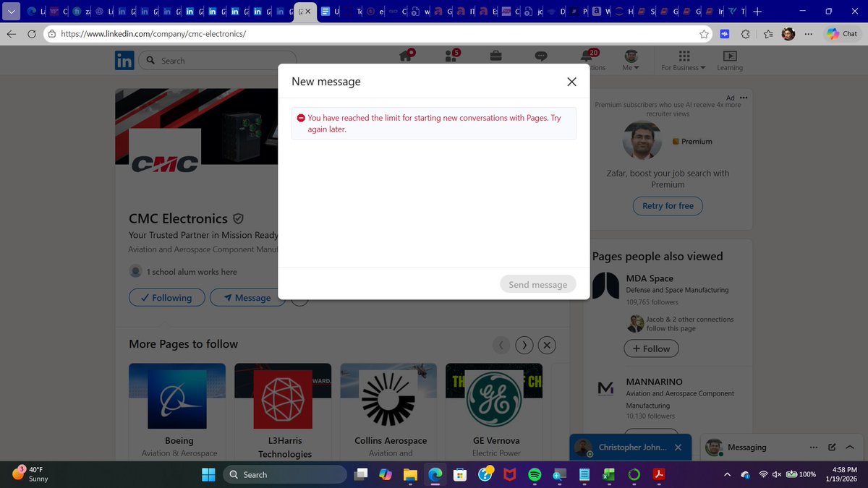This screenshot has width=868, height=488.
Task: Refresh the browser page
Action: click(x=32, y=34)
